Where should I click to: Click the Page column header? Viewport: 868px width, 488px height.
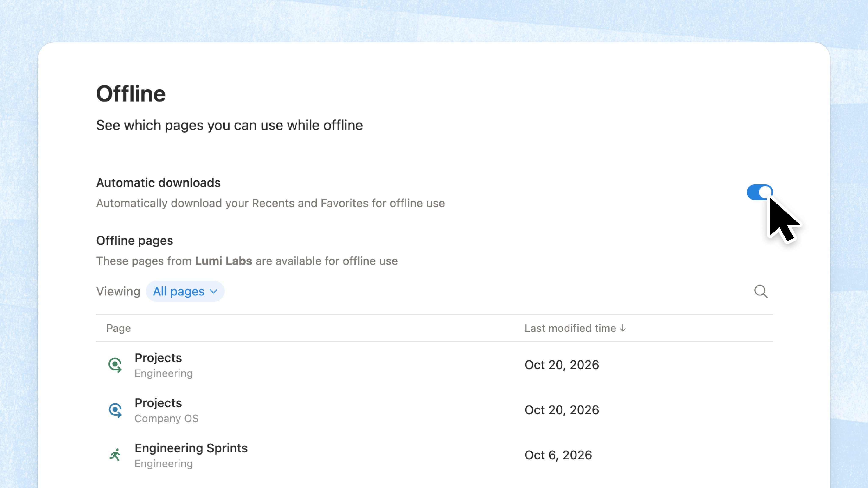coord(119,328)
